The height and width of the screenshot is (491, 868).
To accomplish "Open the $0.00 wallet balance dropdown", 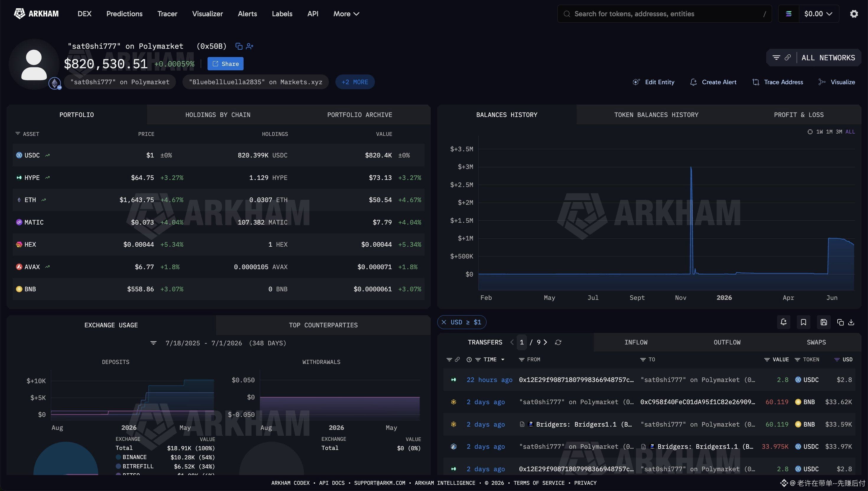I will (818, 14).
